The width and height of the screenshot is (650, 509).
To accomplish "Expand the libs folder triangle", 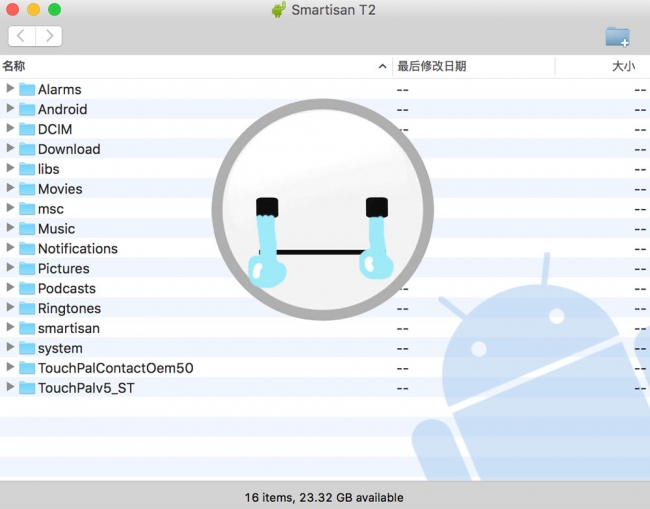I will click(10, 168).
